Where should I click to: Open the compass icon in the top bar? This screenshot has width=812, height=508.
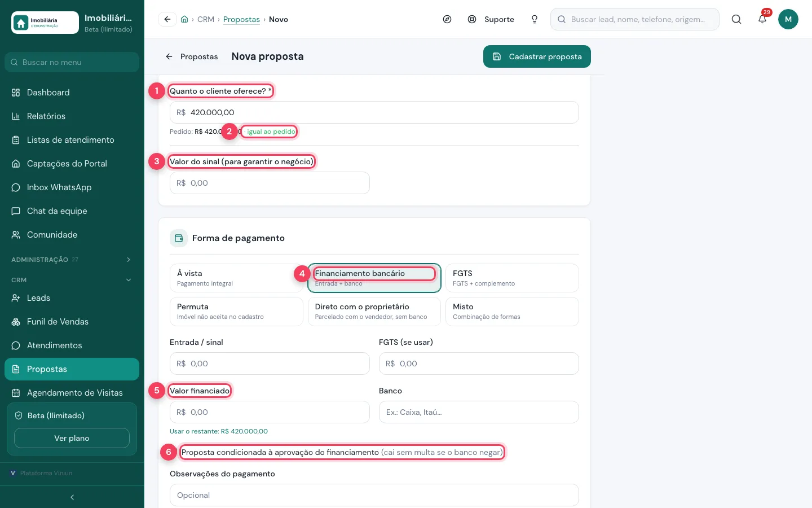(447, 19)
